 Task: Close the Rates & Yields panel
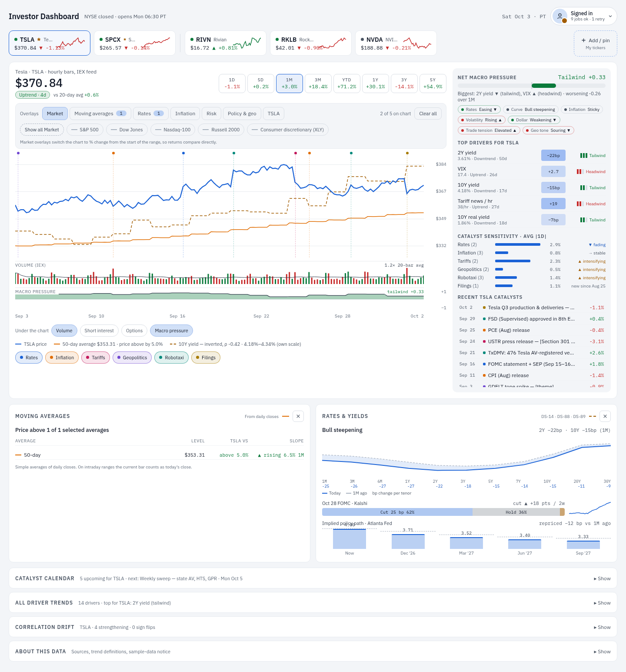coord(605,416)
